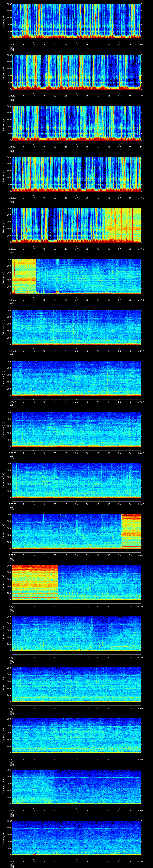Click the spectrogram panel starting at 19:30:00
Screen dimensions: 153x868
77,72
